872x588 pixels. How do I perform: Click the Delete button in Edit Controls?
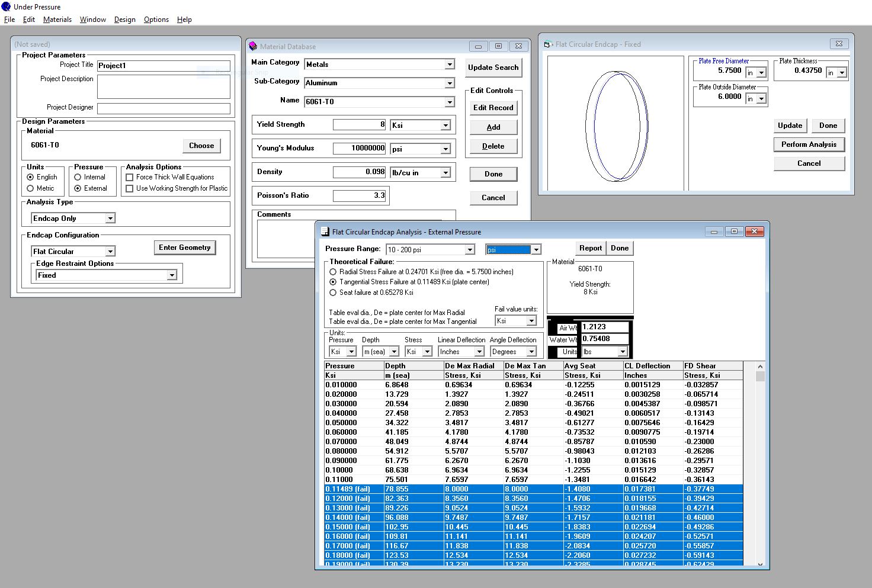coord(493,146)
